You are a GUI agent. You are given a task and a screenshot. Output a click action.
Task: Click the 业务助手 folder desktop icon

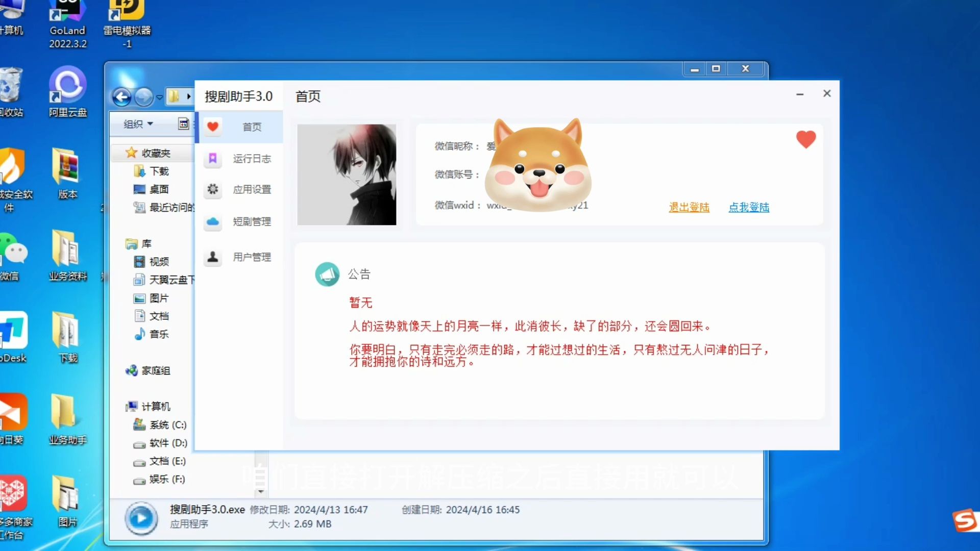(x=67, y=419)
